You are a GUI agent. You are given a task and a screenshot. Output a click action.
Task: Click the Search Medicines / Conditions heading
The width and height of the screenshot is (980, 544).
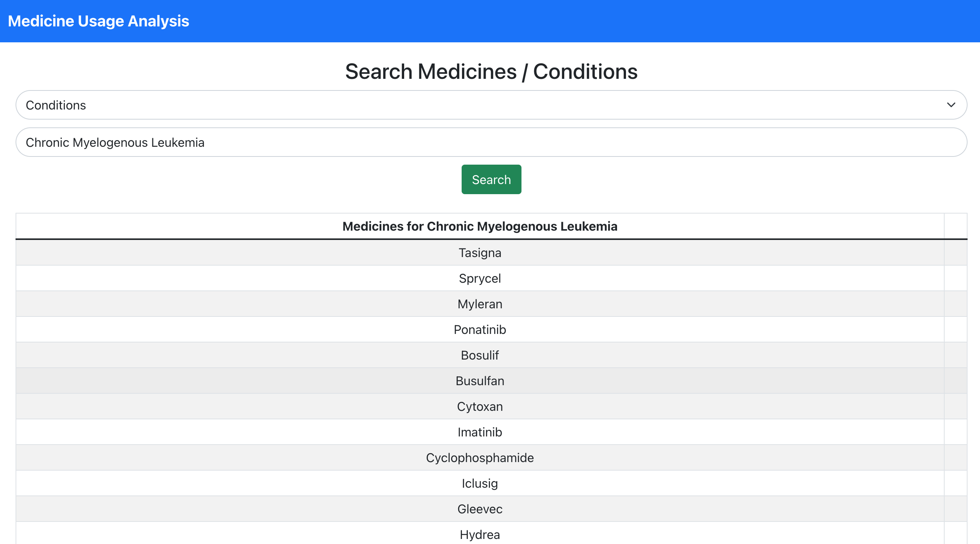(491, 71)
